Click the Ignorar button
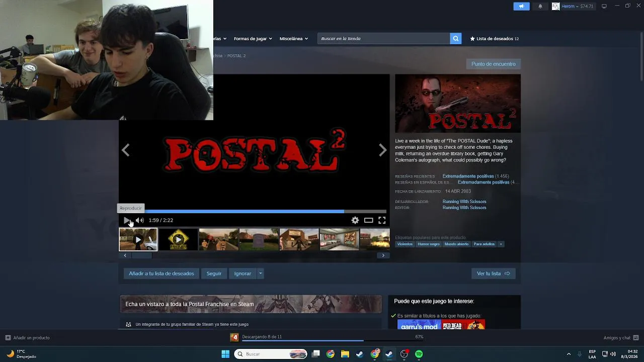 pos(243,274)
